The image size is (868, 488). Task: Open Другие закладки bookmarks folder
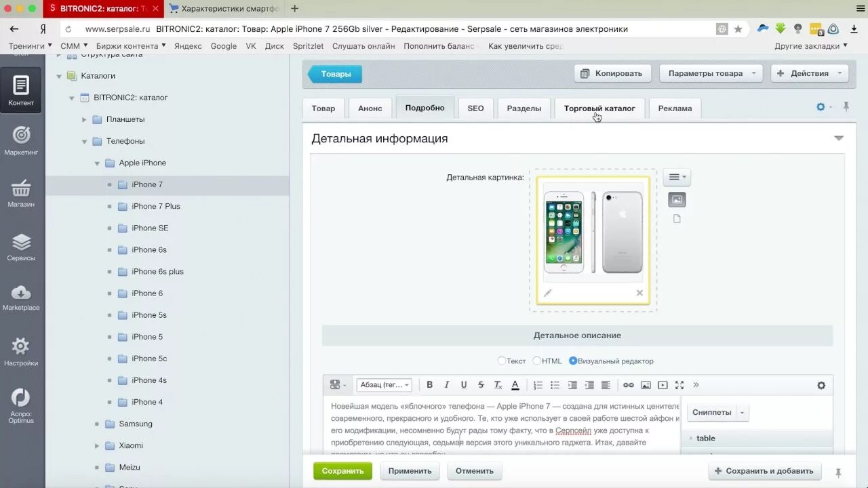click(811, 46)
